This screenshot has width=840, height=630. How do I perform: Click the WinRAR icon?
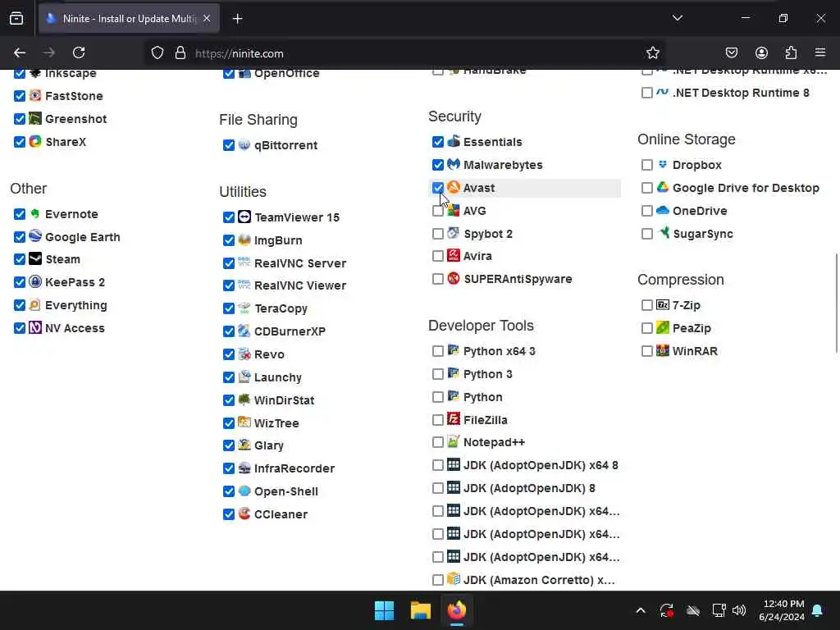663,350
